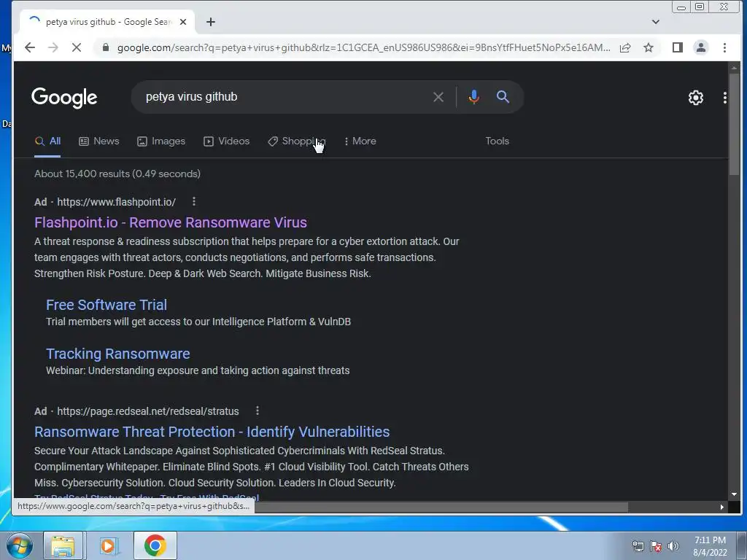
Task: Open Chrome three-dot menu
Action: (x=724, y=47)
